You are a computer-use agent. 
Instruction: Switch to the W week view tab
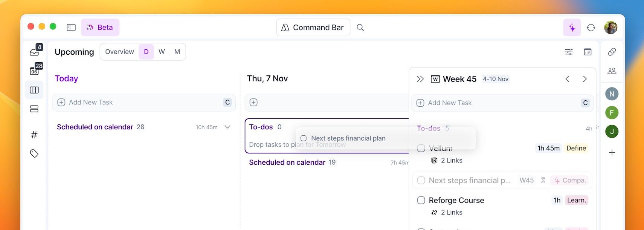coord(162,52)
